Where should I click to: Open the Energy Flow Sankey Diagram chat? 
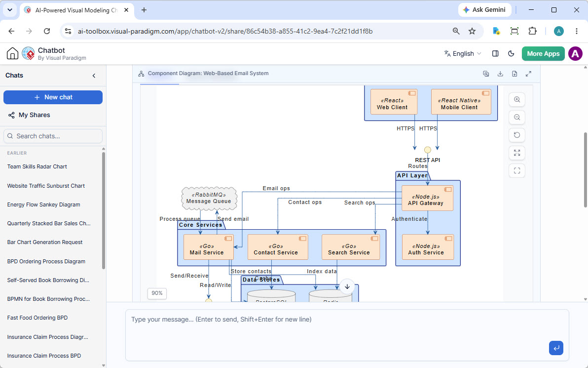(43, 204)
